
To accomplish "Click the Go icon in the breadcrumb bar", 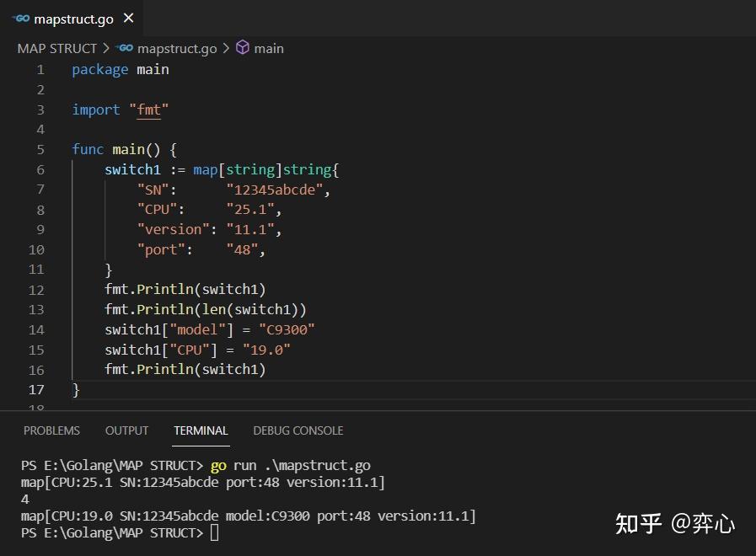I will (x=124, y=48).
